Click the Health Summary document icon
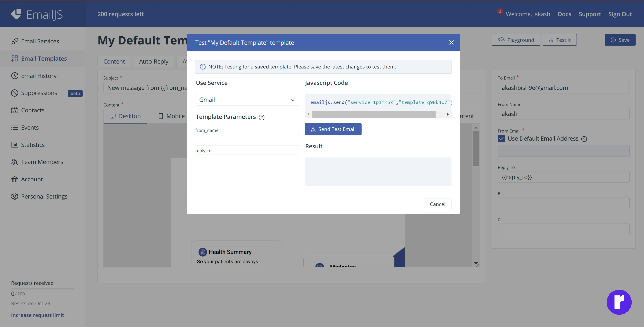The height and width of the screenshot is (327, 644). 203,252
